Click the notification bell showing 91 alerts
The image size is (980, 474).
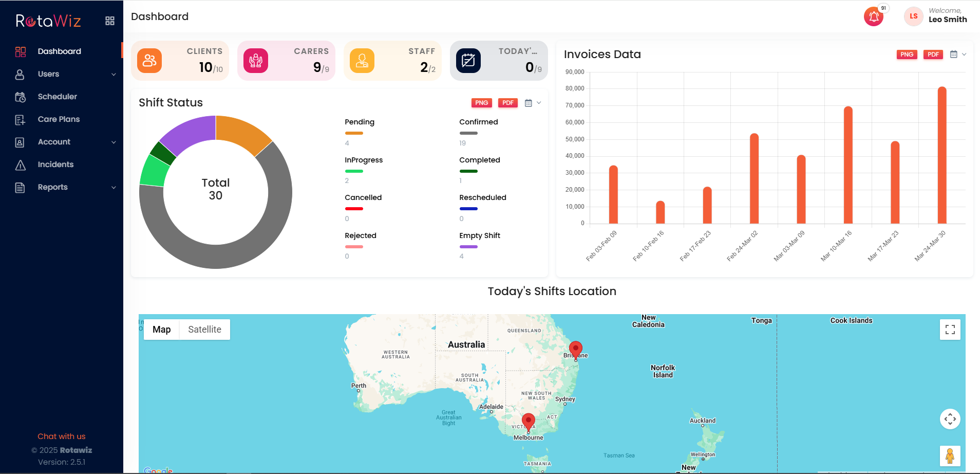[873, 16]
